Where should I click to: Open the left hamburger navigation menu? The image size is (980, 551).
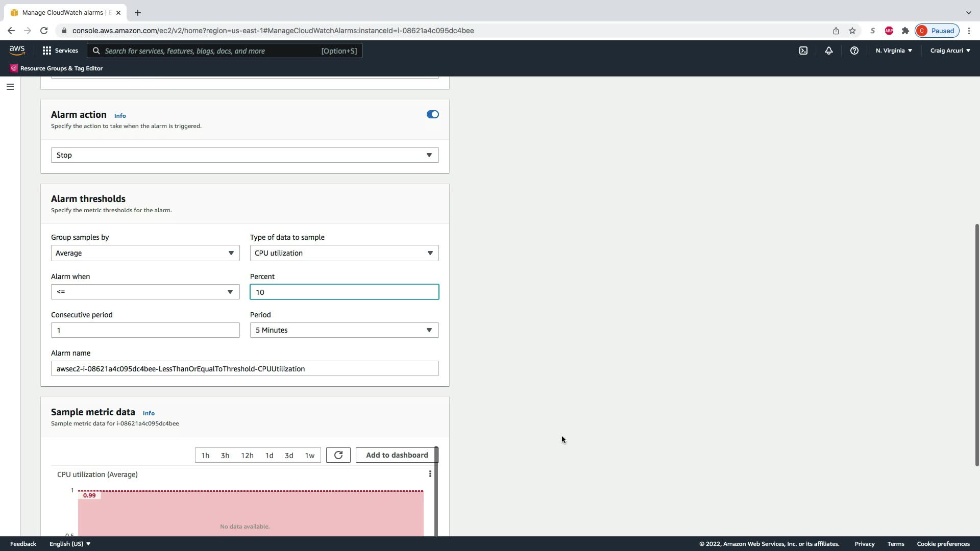(10, 87)
